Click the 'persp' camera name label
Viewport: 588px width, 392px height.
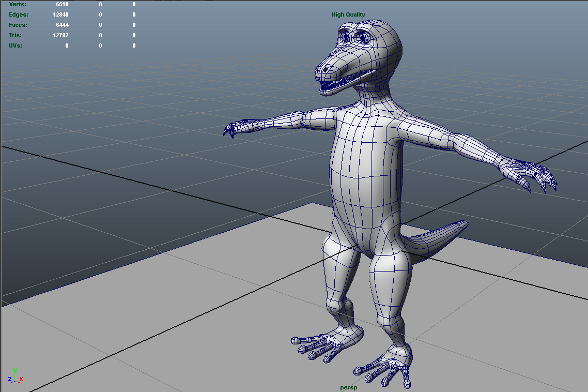348,387
